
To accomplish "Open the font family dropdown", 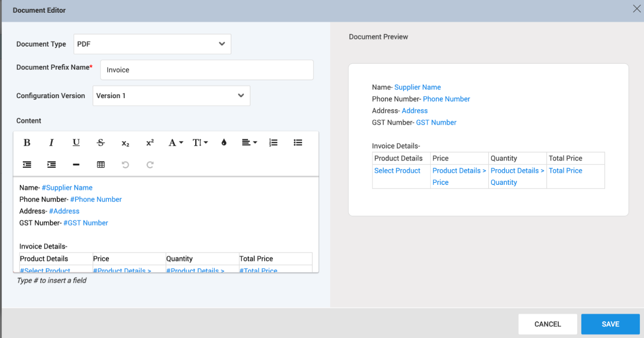I will tap(175, 143).
